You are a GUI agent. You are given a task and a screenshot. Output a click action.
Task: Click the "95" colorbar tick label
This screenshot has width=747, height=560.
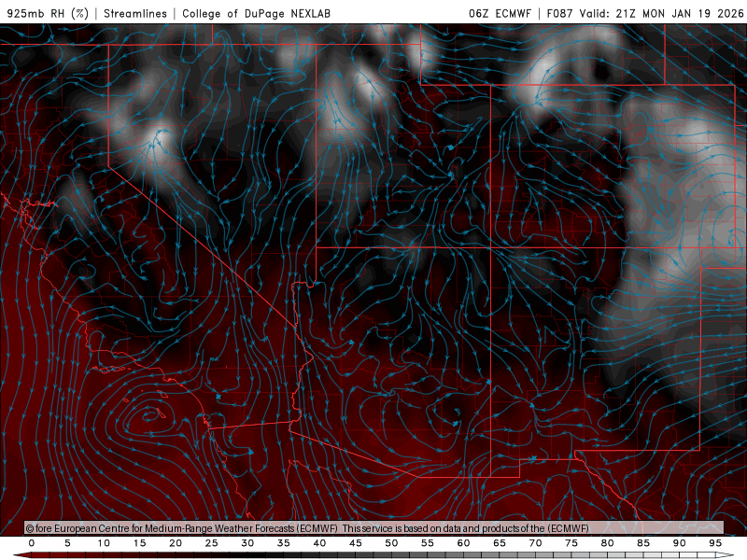(x=715, y=543)
